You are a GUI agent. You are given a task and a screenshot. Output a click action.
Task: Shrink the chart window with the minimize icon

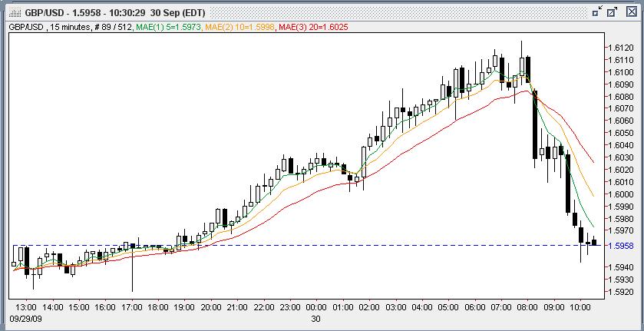pos(598,12)
